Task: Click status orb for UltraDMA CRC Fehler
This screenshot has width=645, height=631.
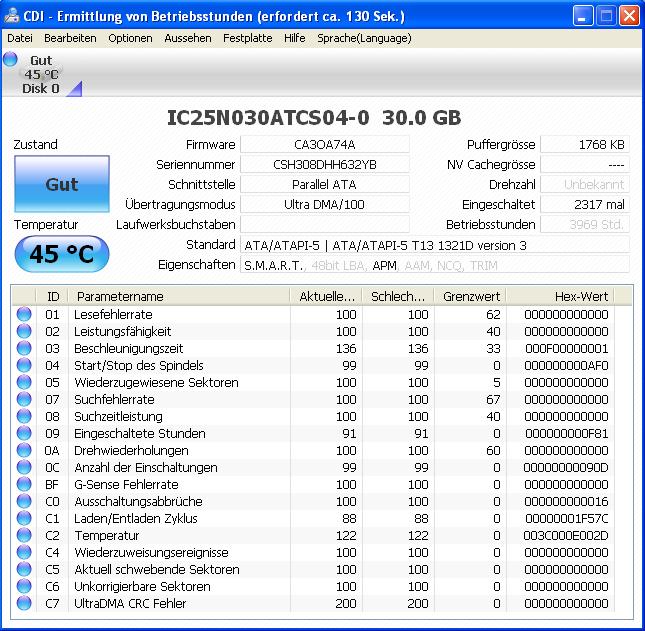Action: 24,603
